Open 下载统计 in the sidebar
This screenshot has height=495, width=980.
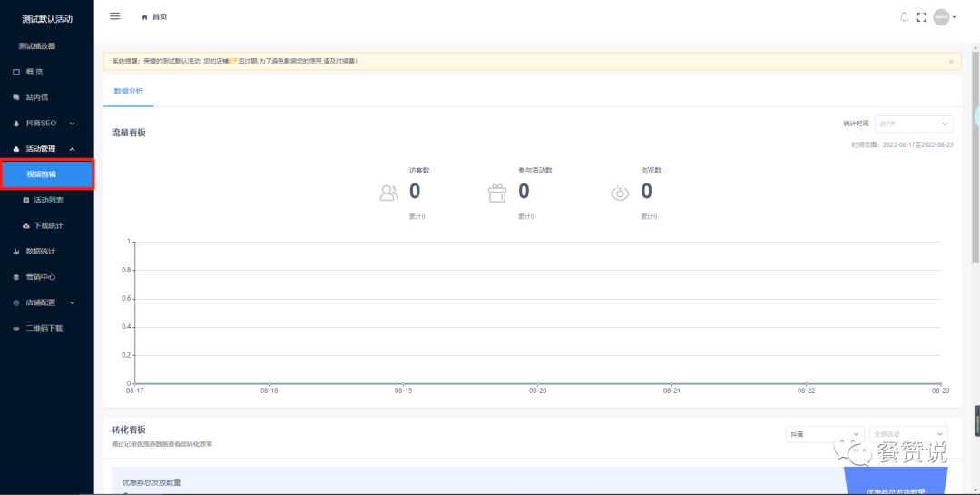(47, 226)
